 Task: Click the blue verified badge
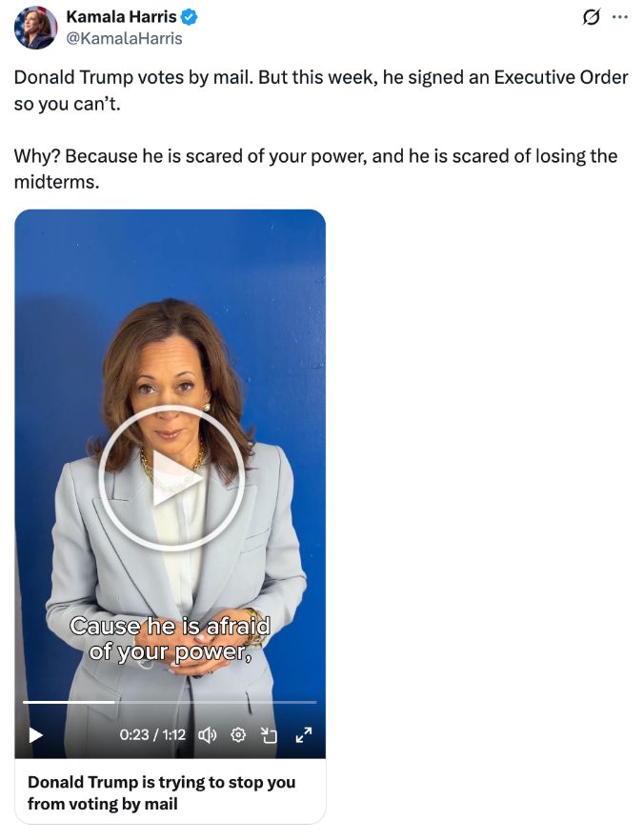point(189,17)
